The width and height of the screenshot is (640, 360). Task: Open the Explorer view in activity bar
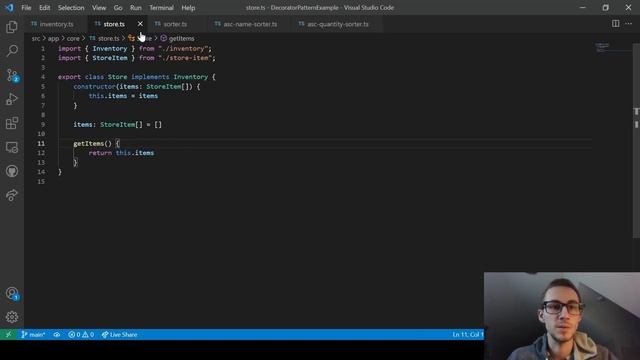(12, 27)
